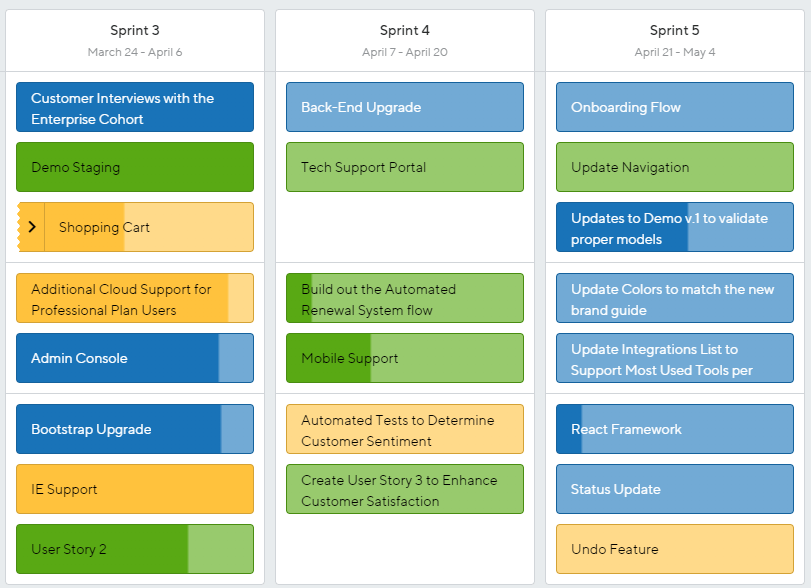Select the Sprint 4 column header
The height and width of the screenshot is (588, 811).
[405, 40]
